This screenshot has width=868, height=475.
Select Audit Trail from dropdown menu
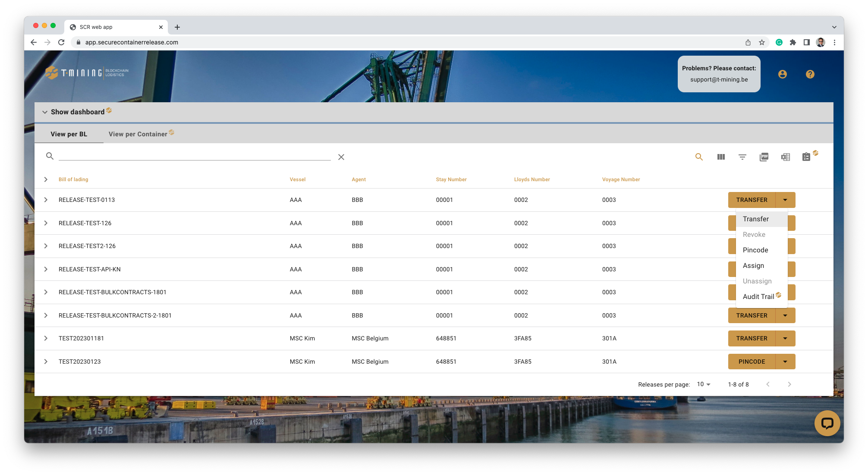[x=758, y=296]
